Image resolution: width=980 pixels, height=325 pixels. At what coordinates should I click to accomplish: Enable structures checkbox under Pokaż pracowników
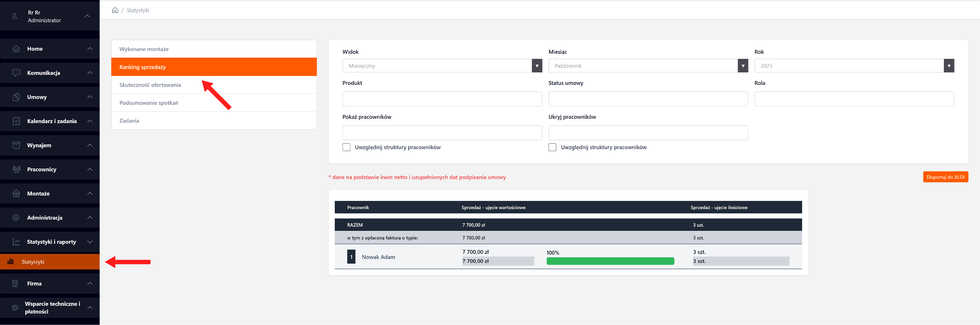pos(346,147)
